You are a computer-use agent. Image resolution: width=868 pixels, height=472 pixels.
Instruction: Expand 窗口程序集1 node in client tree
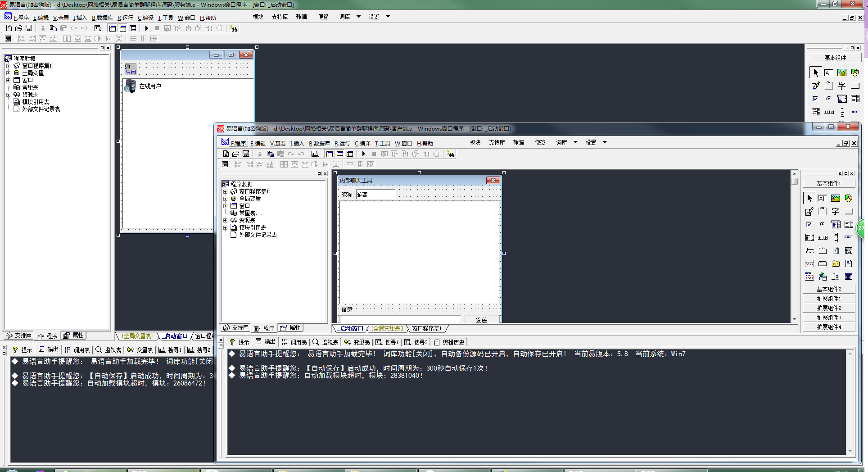[226, 191]
